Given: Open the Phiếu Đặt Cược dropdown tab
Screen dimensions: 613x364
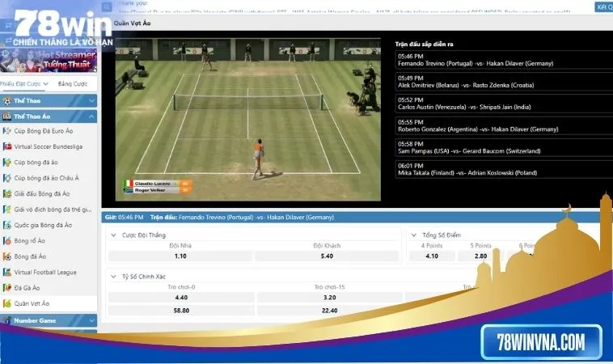Looking at the screenshot, I should (x=26, y=84).
